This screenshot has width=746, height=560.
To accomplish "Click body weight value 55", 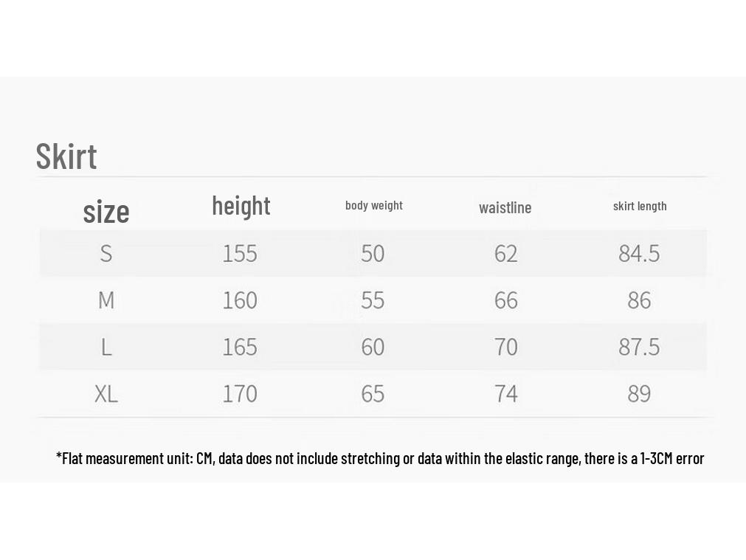I will point(373,300).
